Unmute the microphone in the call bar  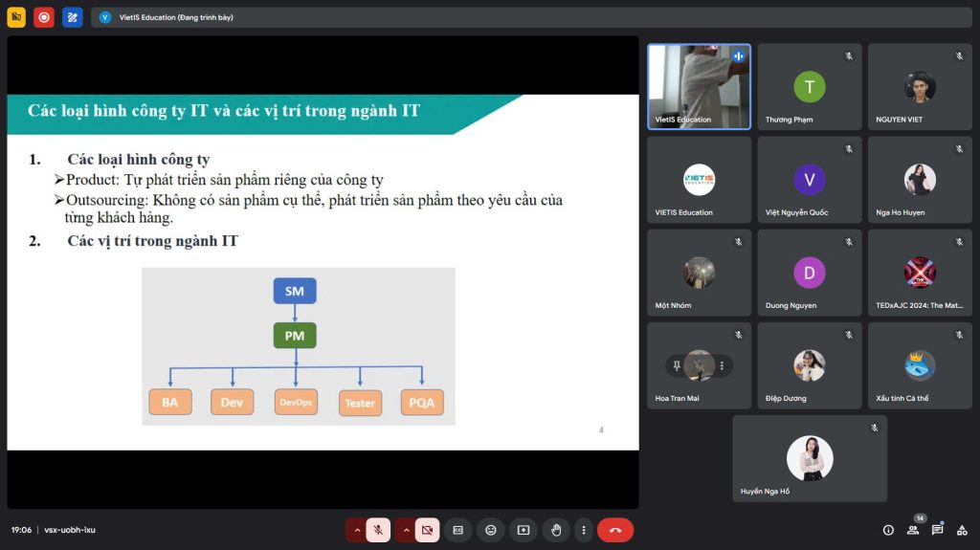point(378,530)
